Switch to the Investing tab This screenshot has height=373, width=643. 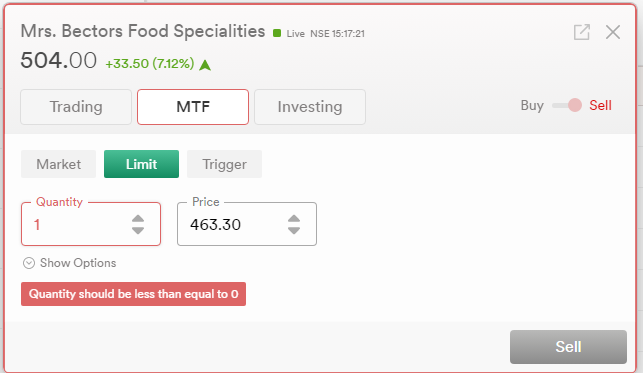point(310,107)
